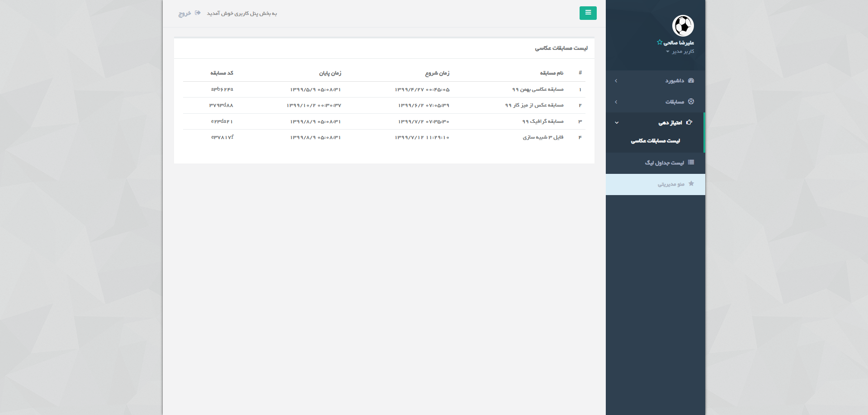This screenshot has height=415, width=868.
Task: Click the نام مسابقه column header
Action: tap(552, 73)
